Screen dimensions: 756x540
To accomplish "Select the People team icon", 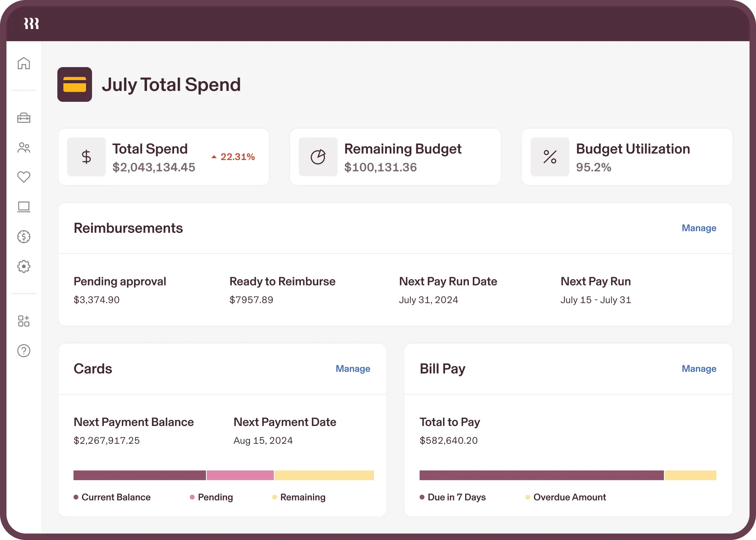I will 24,148.
